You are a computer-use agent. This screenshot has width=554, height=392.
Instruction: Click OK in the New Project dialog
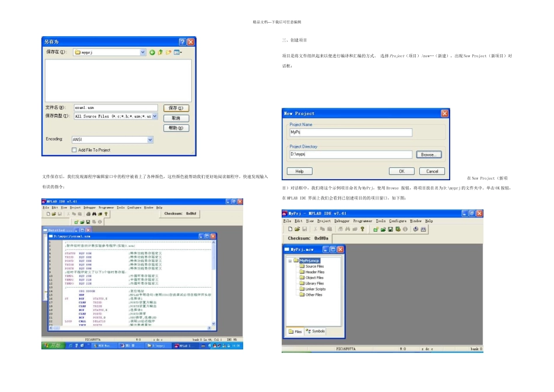(x=402, y=171)
